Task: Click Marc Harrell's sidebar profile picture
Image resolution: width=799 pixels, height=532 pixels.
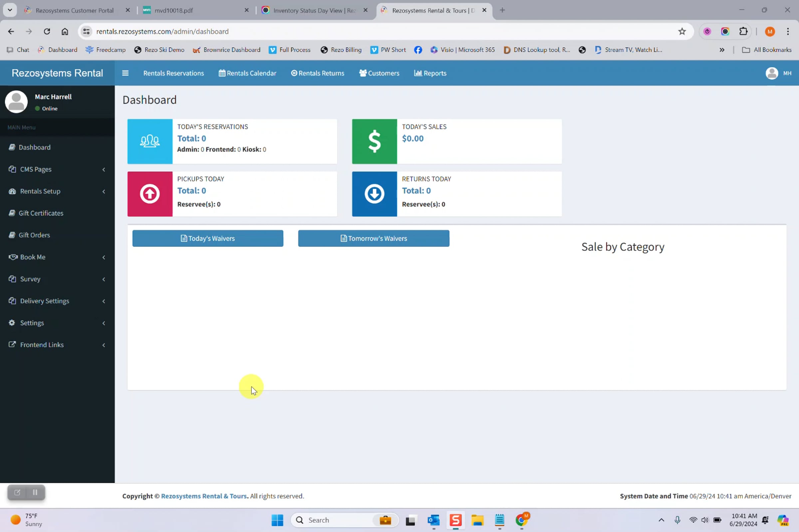Action: (16, 102)
